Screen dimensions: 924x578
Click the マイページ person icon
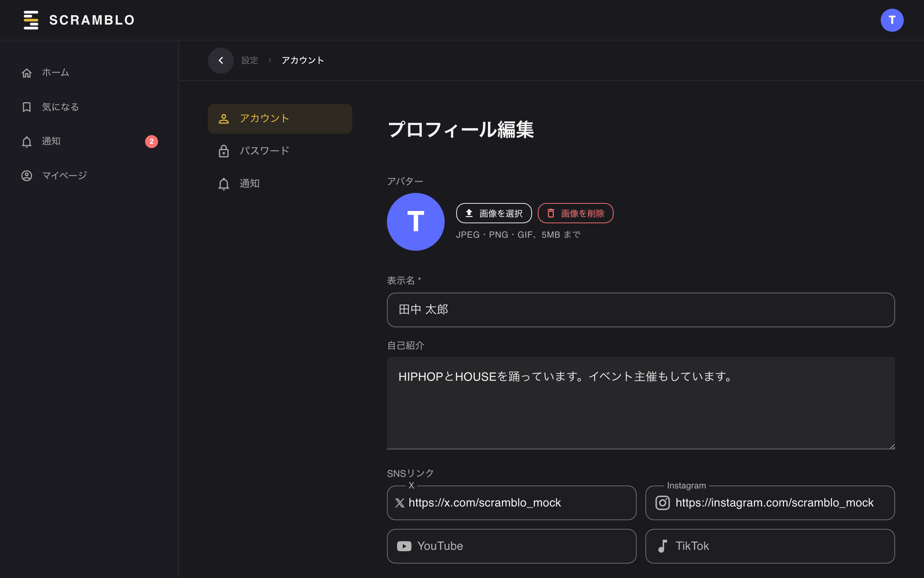pyautogui.click(x=27, y=176)
